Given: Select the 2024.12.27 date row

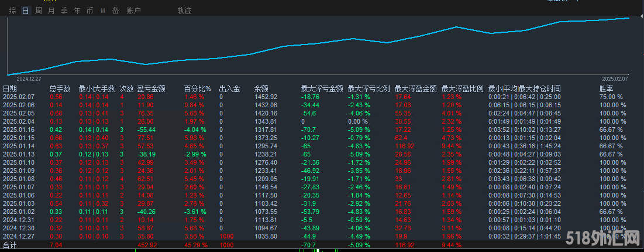Looking at the screenshot, I should click(x=19, y=236).
